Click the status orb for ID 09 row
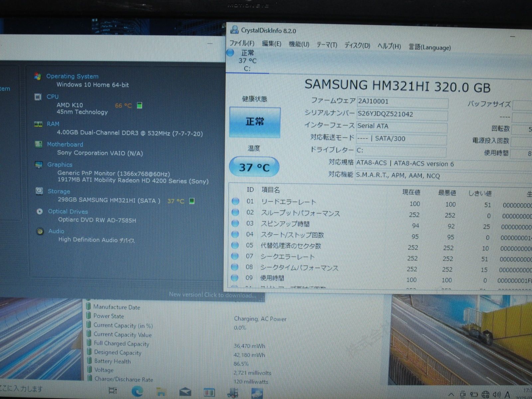This screenshot has height=399, width=532. (235, 278)
